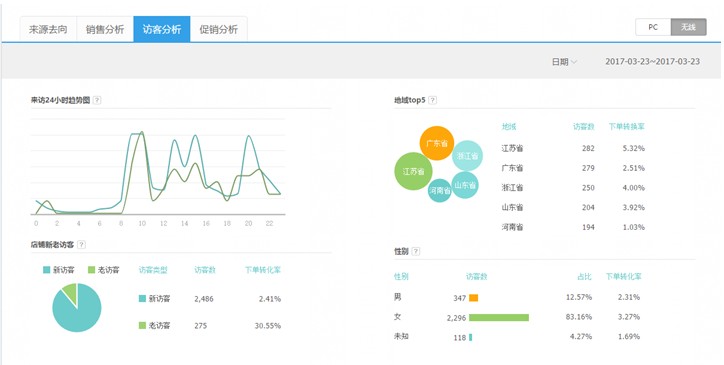Click the 广东省 table row label
The height and width of the screenshot is (365, 724).
pos(512,168)
